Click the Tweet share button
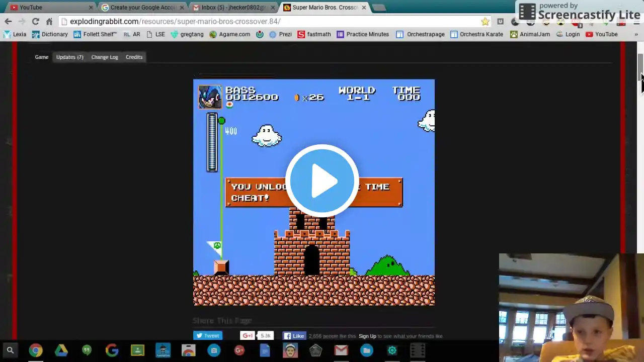This screenshot has width=644, height=362. point(208,336)
